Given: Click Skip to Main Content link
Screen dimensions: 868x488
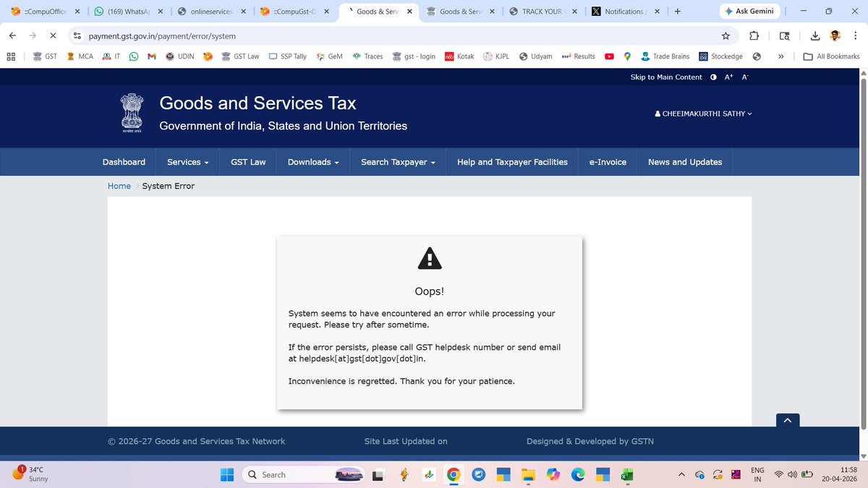Looking at the screenshot, I should [x=666, y=77].
